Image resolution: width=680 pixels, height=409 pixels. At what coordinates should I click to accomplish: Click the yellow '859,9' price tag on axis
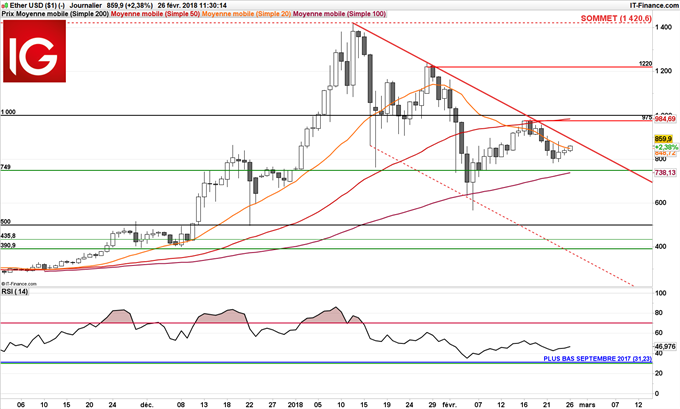pyautogui.click(x=663, y=139)
